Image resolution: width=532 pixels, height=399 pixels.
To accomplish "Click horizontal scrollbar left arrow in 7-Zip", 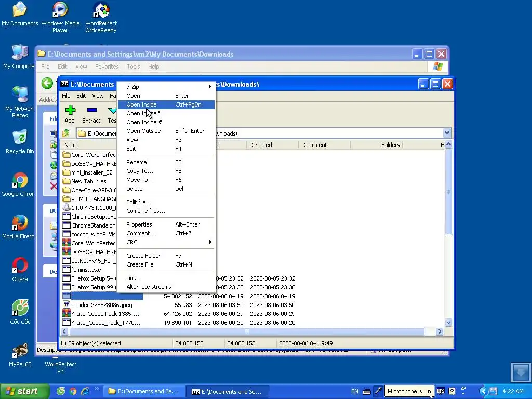I will click(x=64, y=331).
